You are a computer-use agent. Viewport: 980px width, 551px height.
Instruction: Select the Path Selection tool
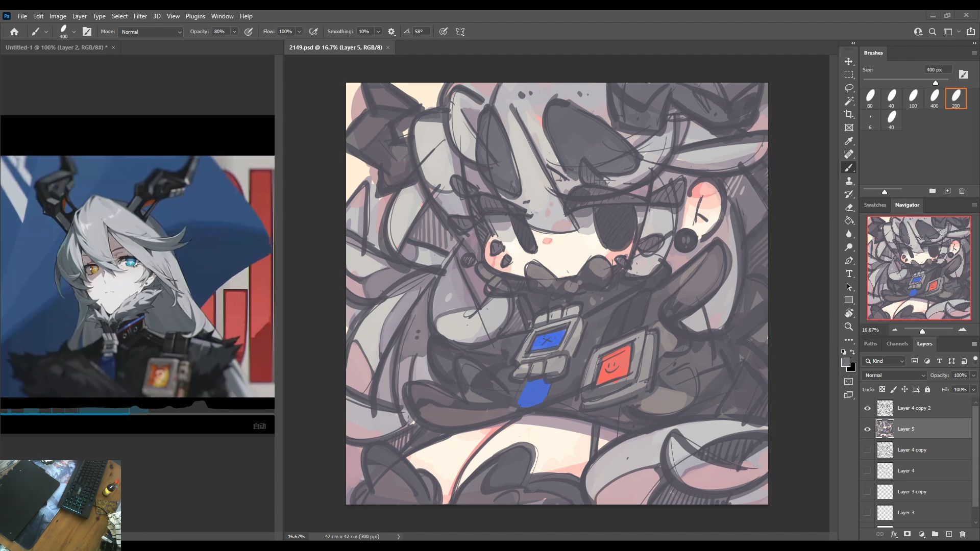pos(849,287)
